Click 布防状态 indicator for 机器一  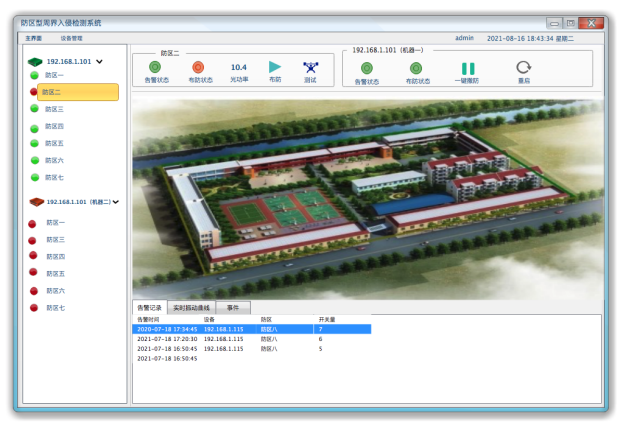click(415, 68)
